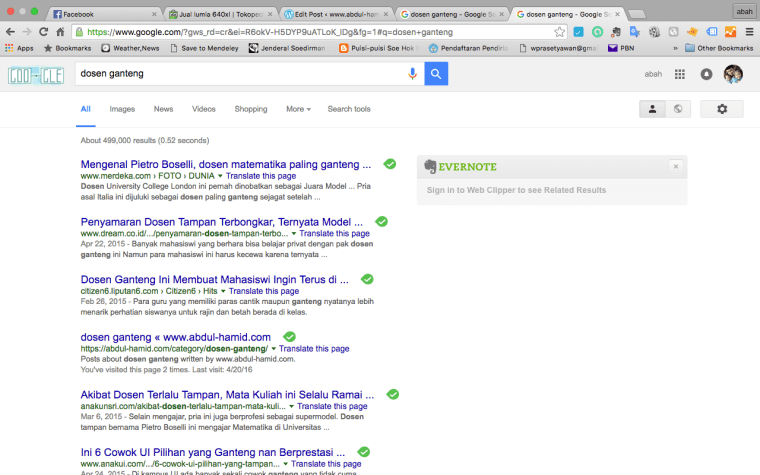Open the Google apps grid
The image size is (760, 475).
coord(680,74)
